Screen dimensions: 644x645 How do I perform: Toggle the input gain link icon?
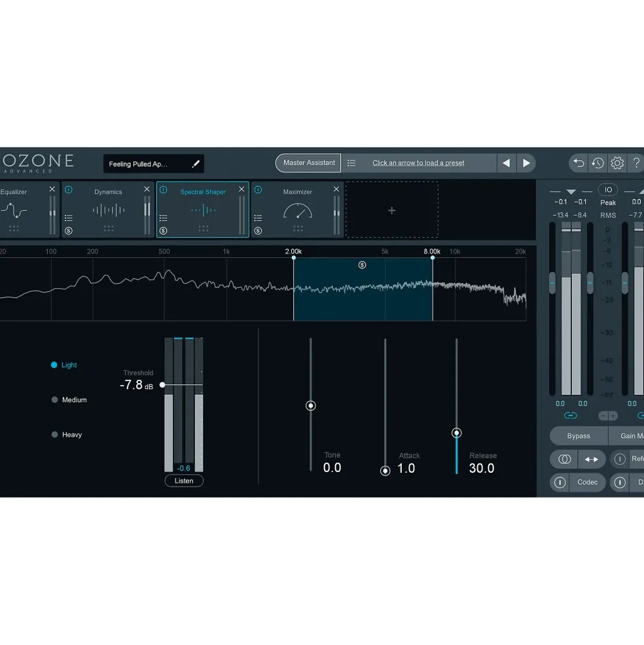pyautogui.click(x=571, y=415)
